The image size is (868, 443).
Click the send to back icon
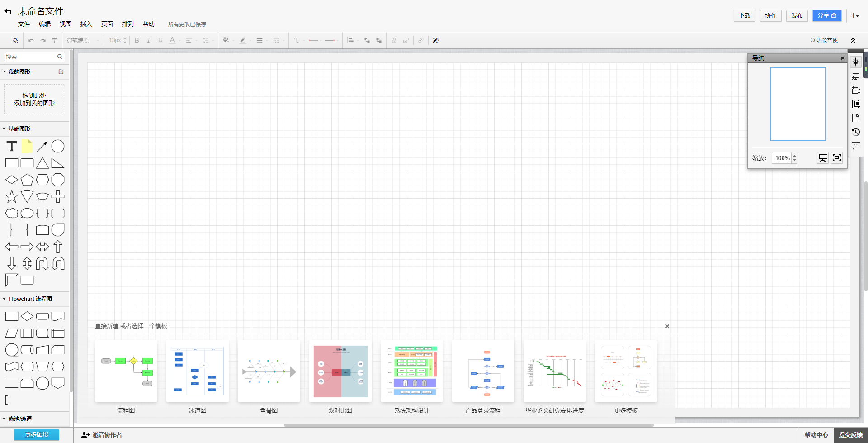pyautogui.click(x=379, y=40)
